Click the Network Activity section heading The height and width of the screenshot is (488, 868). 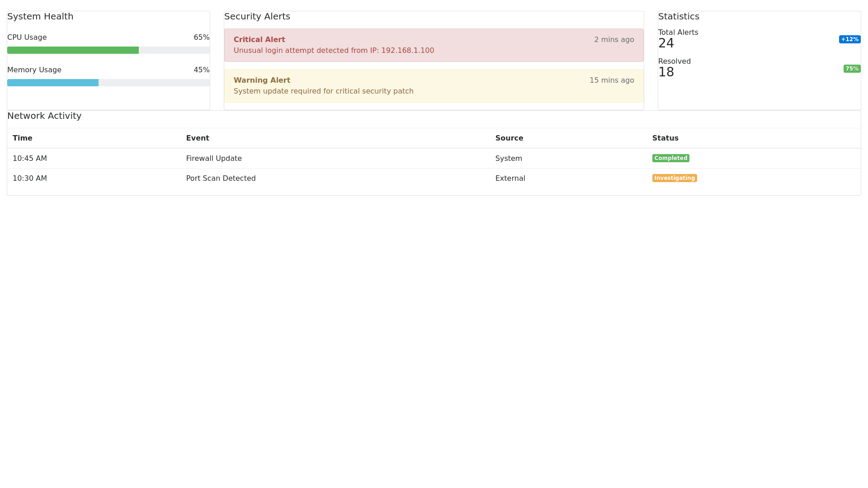tap(44, 116)
